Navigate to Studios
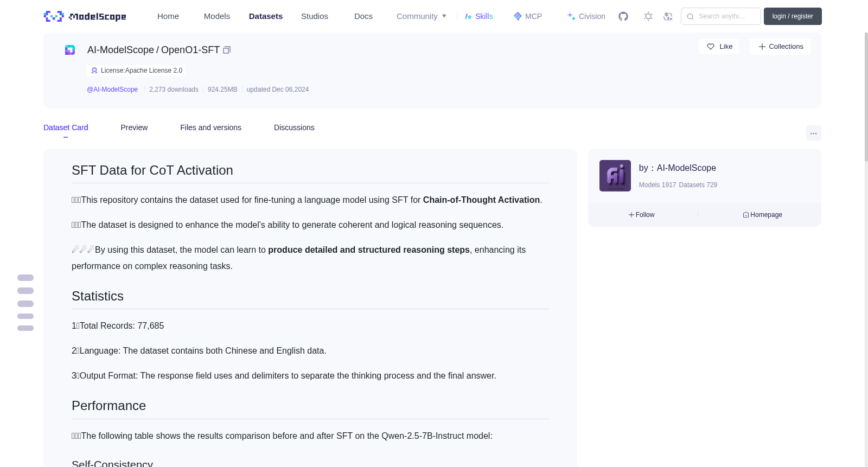 [315, 16]
